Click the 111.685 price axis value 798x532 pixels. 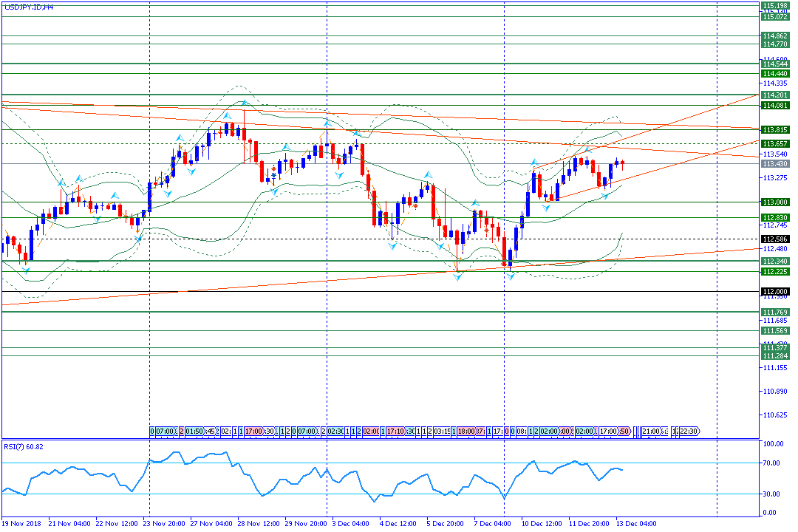point(775,320)
